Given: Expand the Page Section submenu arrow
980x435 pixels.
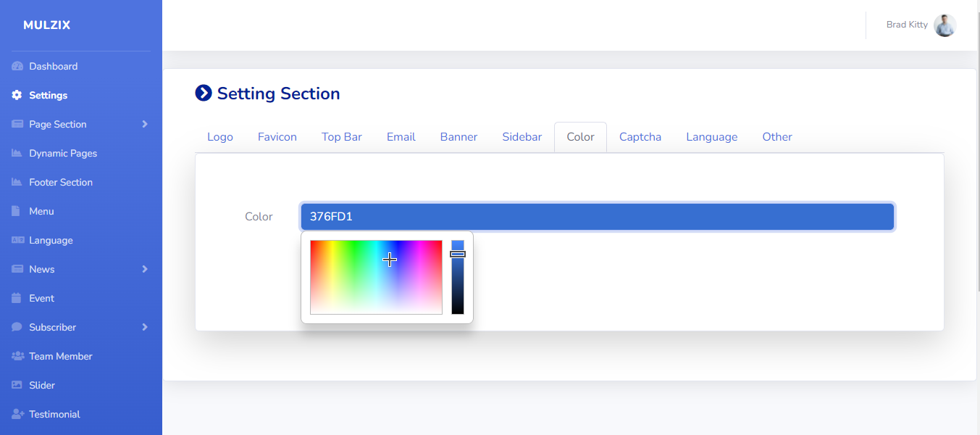Looking at the screenshot, I should click(145, 125).
